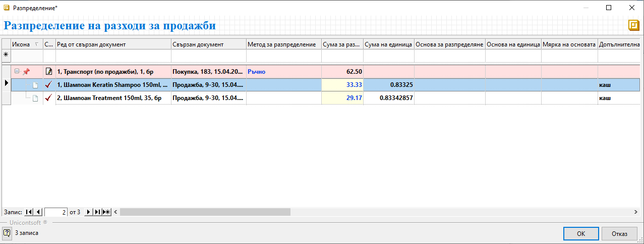Toggle checkmark on Шампоан Treatment row
The image size is (644, 244).
click(49, 98)
